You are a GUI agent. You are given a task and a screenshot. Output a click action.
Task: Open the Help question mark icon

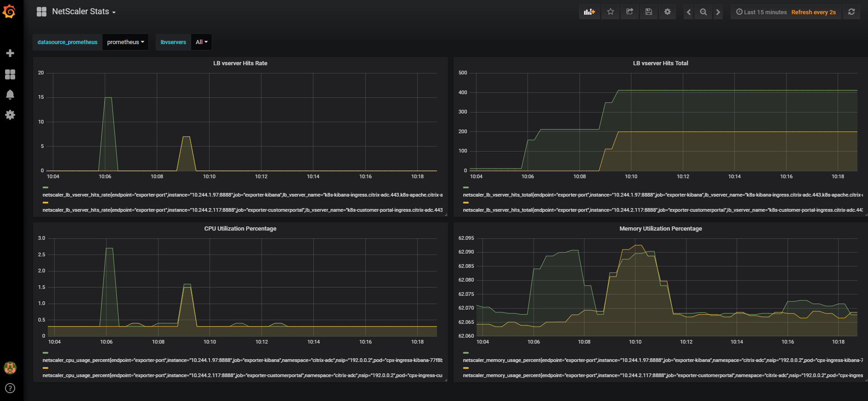[10, 388]
